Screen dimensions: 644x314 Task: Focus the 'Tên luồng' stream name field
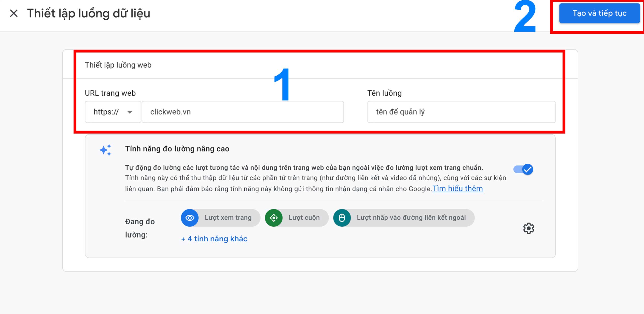(x=461, y=112)
